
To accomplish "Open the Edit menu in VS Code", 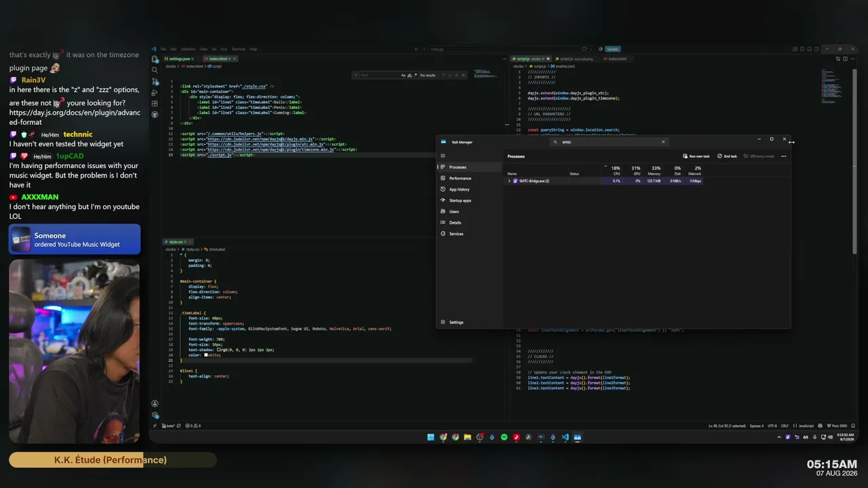I will point(173,49).
